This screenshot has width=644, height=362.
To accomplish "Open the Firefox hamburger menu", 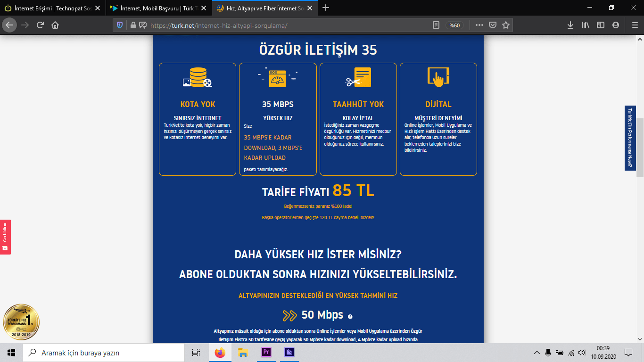I will point(635,25).
